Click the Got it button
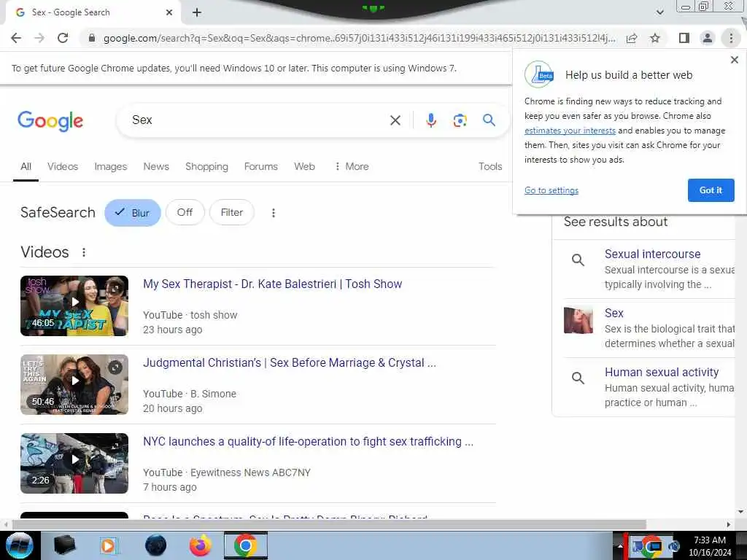 point(711,190)
